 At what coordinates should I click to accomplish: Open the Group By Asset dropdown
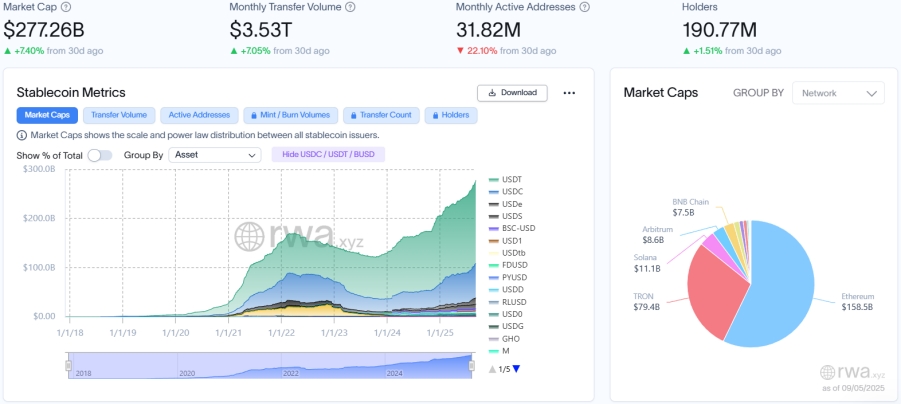pyautogui.click(x=215, y=155)
